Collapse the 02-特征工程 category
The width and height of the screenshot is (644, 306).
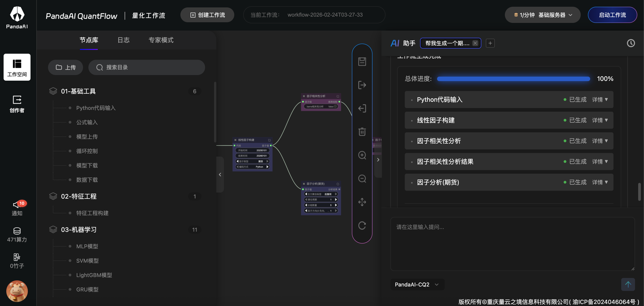[125, 196]
